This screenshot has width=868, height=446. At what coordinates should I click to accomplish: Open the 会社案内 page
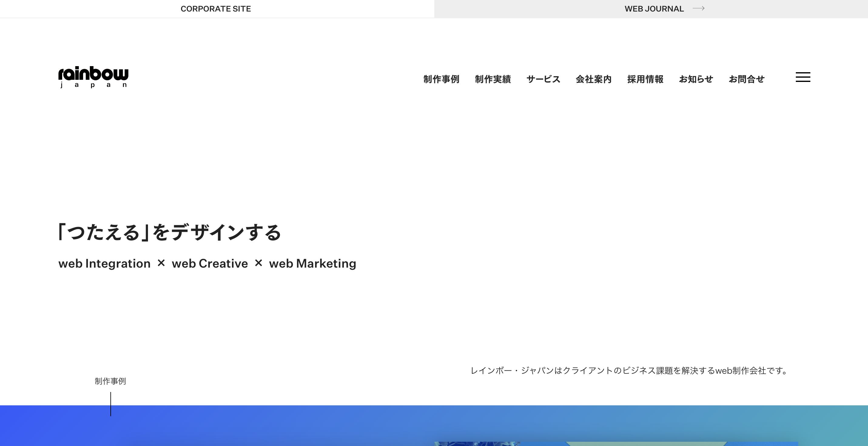pyautogui.click(x=594, y=79)
